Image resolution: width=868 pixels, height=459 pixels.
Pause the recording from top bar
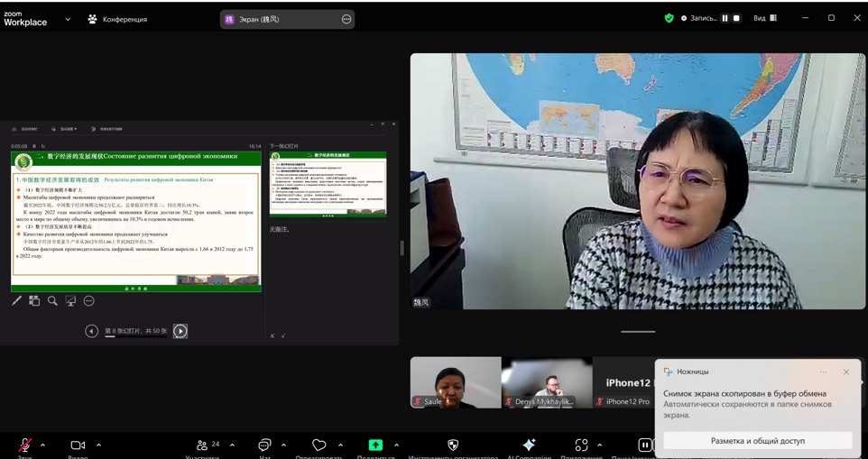(725, 18)
